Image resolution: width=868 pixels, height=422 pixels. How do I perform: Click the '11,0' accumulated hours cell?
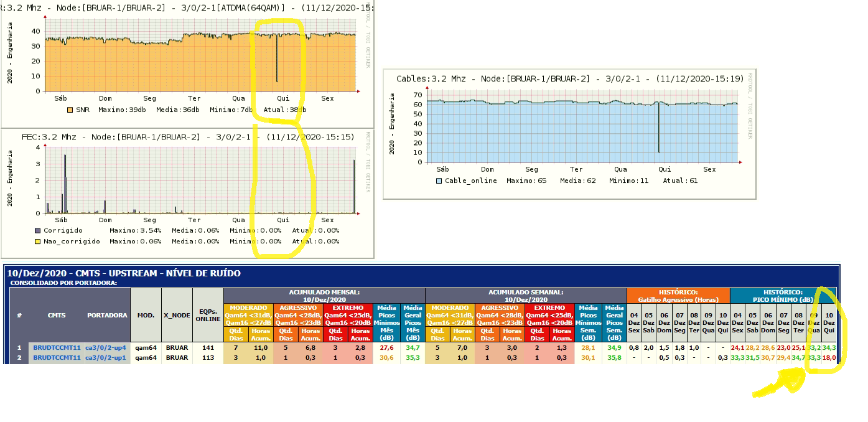coord(261,348)
